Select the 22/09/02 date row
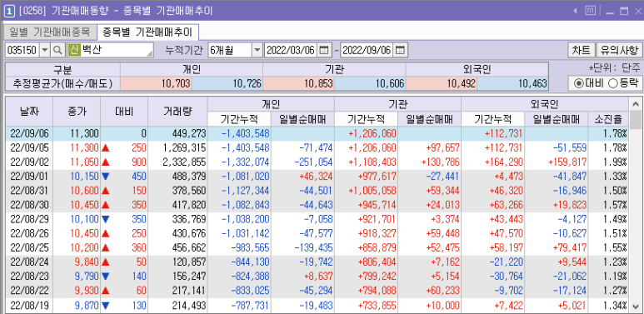The image size is (644, 314). click(317, 162)
